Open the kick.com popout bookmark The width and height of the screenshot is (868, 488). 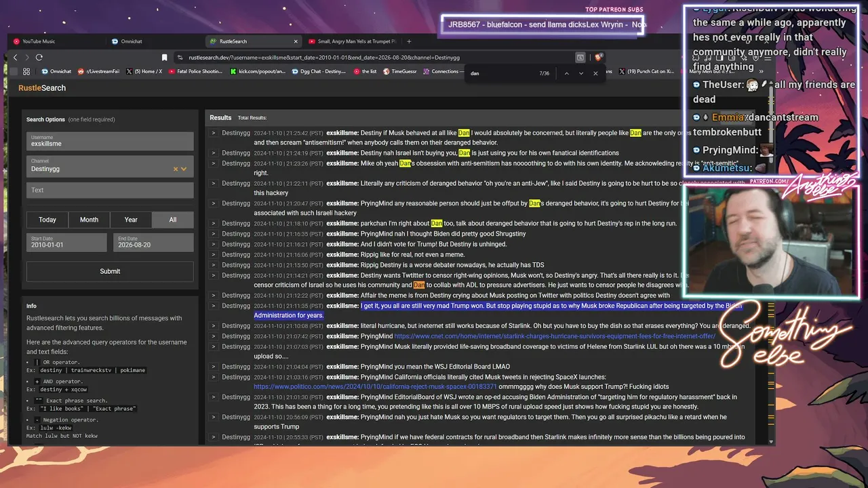258,71
